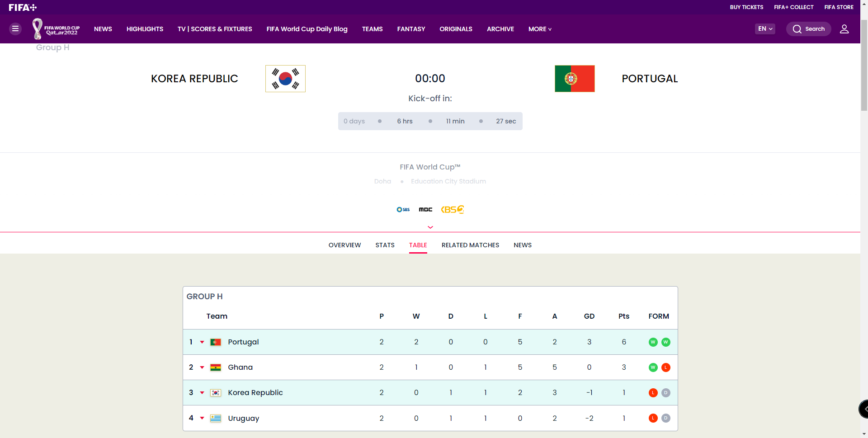The image size is (868, 438).
Task: Open the user profile icon
Action: 844,29
